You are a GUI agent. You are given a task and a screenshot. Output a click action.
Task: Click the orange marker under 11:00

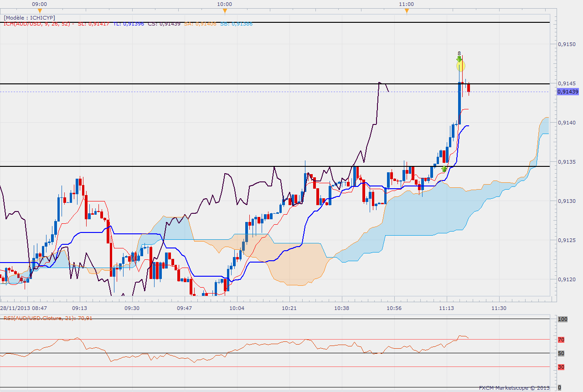pyautogui.click(x=407, y=10)
